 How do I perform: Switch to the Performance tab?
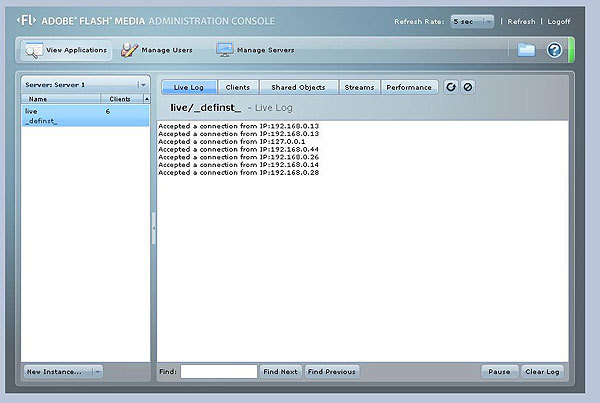pos(409,87)
